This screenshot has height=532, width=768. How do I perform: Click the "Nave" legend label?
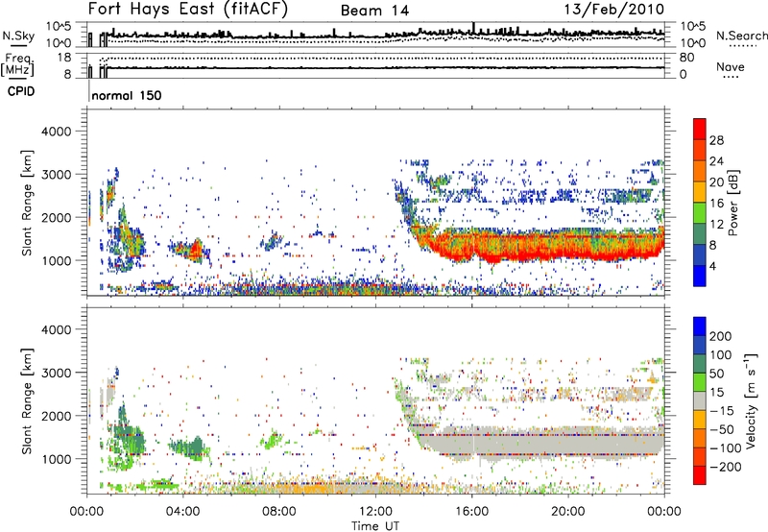[731, 66]
